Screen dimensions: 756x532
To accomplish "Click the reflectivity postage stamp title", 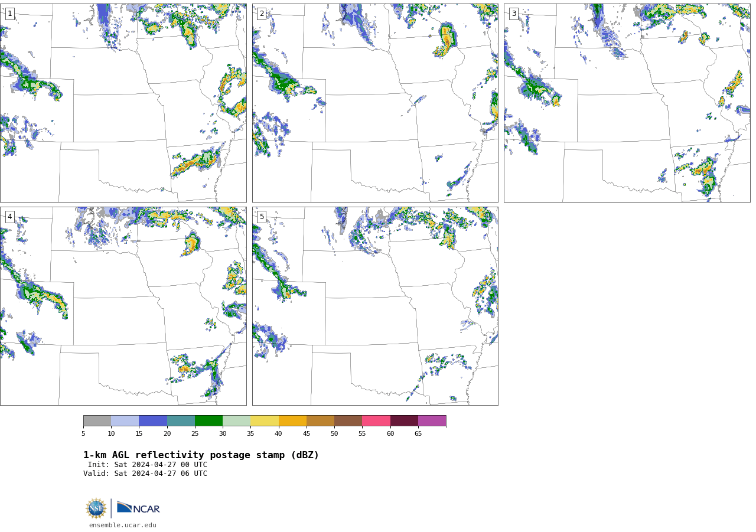I will coord(201,455).
